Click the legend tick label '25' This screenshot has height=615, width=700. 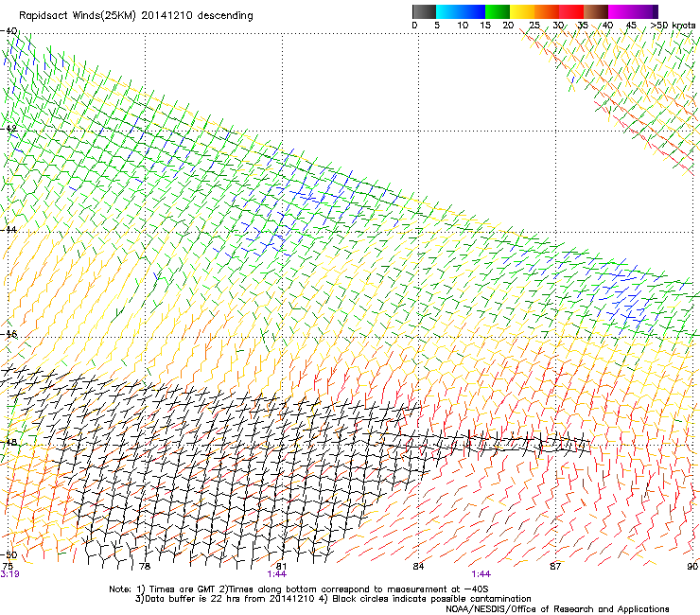[534, 26]
